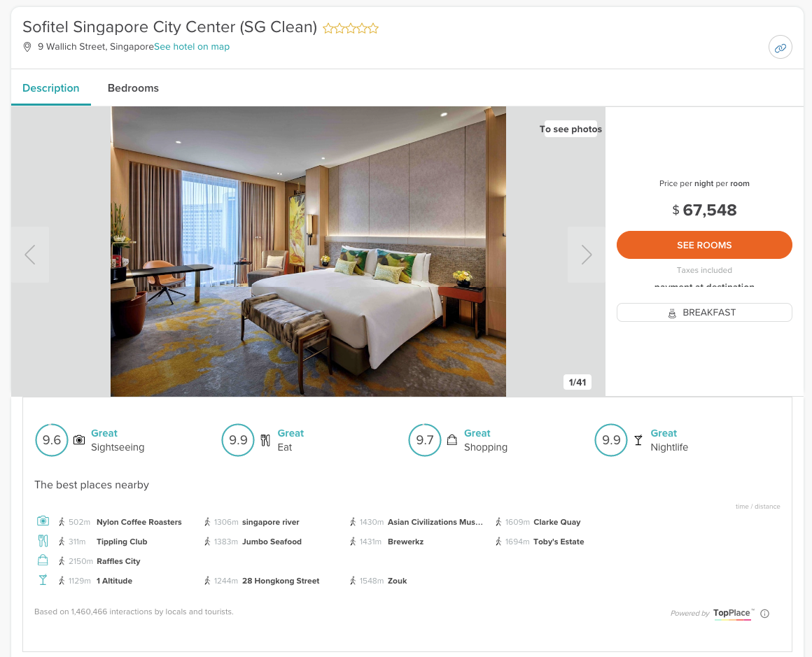Click the map pin icon by the address
The height and width of the screenshot is (657, 812).
[x=27, y=47]
